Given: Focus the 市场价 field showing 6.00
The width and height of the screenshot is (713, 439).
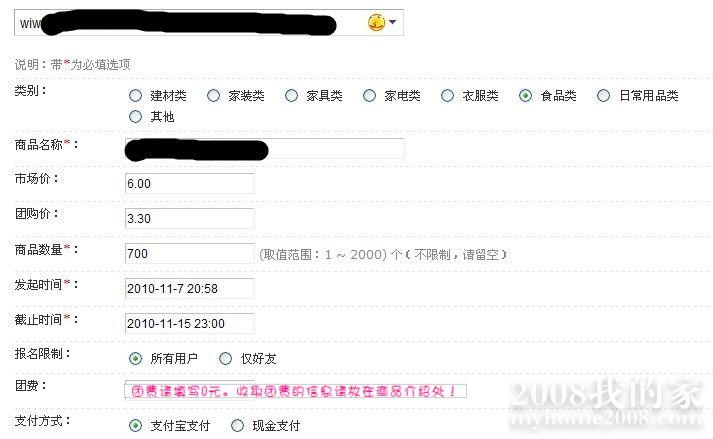Looking at the screenshot, I should click(x=190, y=183).
